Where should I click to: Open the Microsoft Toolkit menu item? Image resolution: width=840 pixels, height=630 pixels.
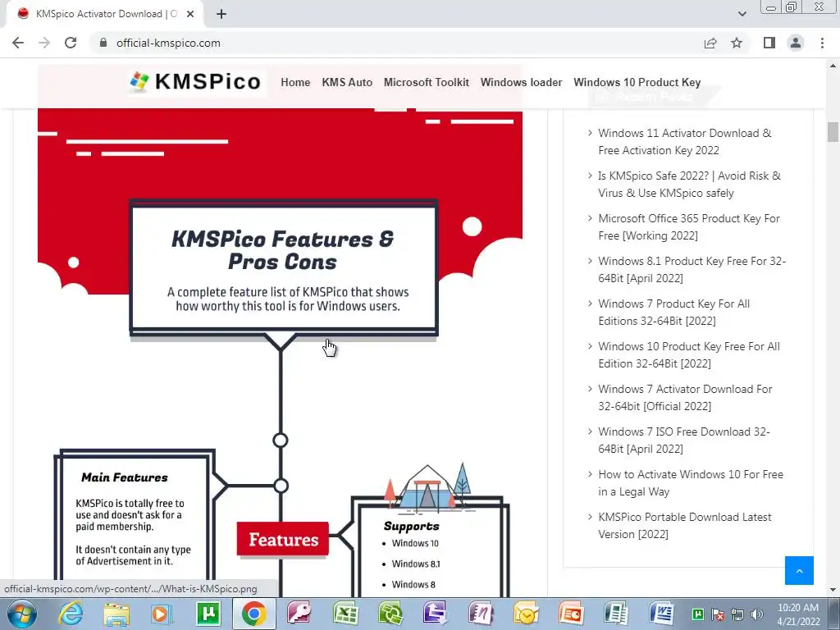coord(427,83)
